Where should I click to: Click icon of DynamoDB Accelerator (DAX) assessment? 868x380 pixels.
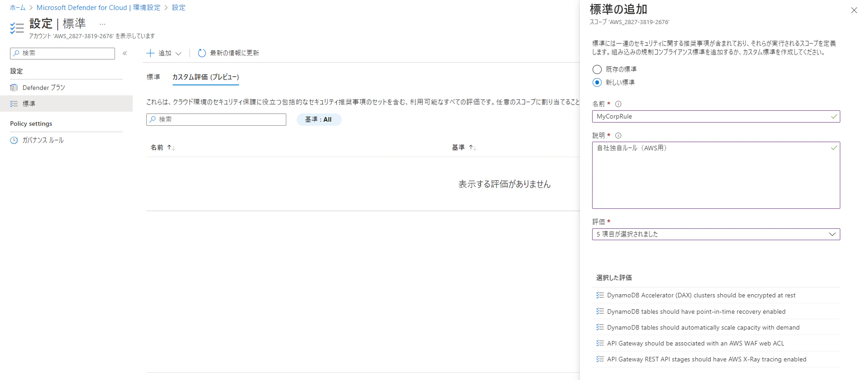click(600, 295)
